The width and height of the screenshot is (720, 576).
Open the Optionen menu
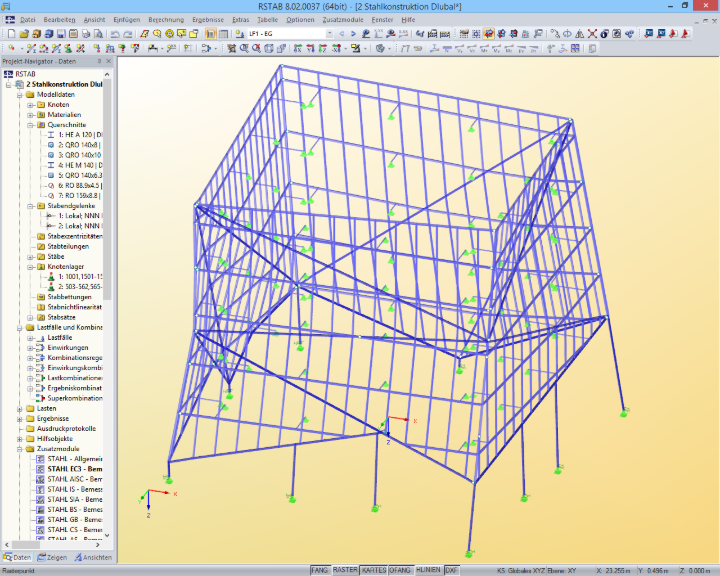coord(300,20)
